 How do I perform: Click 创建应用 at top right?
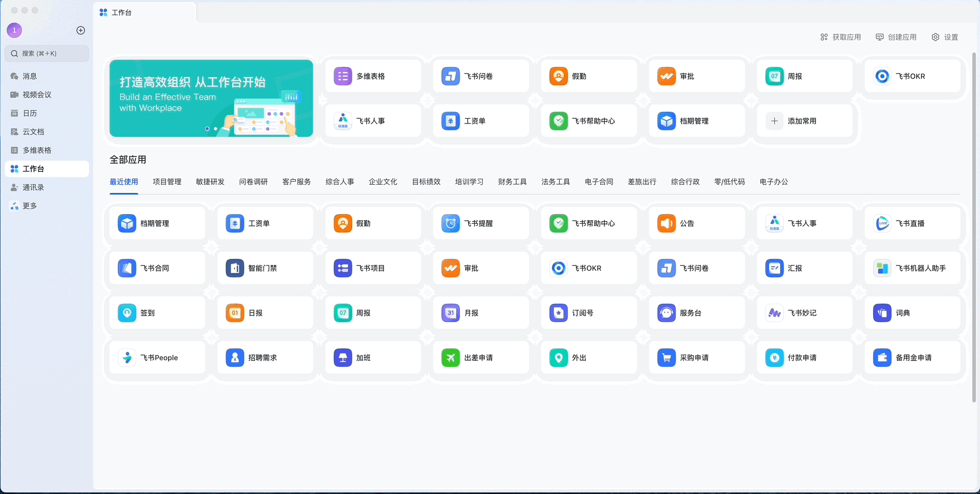[x=896, y=37]
